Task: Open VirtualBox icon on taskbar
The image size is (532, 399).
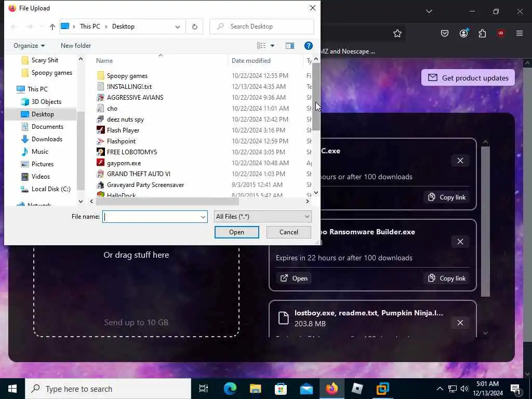Action: point(382,389)
